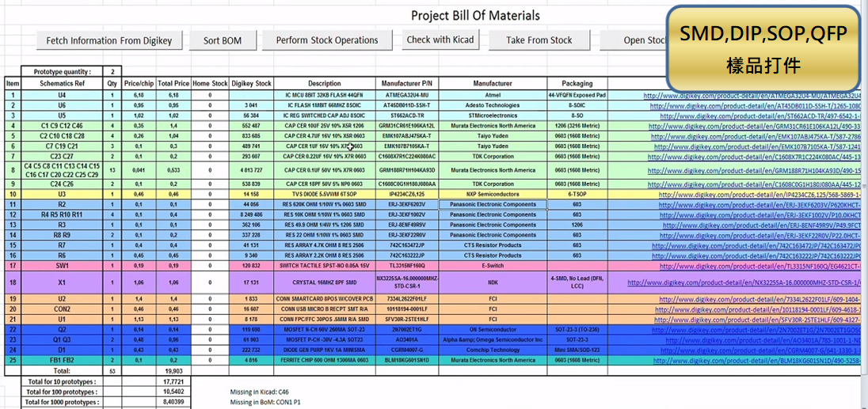Screen dimensions: 868x409
Task: Click the Description cell for MOSFET Q2
Action: tap(324, 328)
